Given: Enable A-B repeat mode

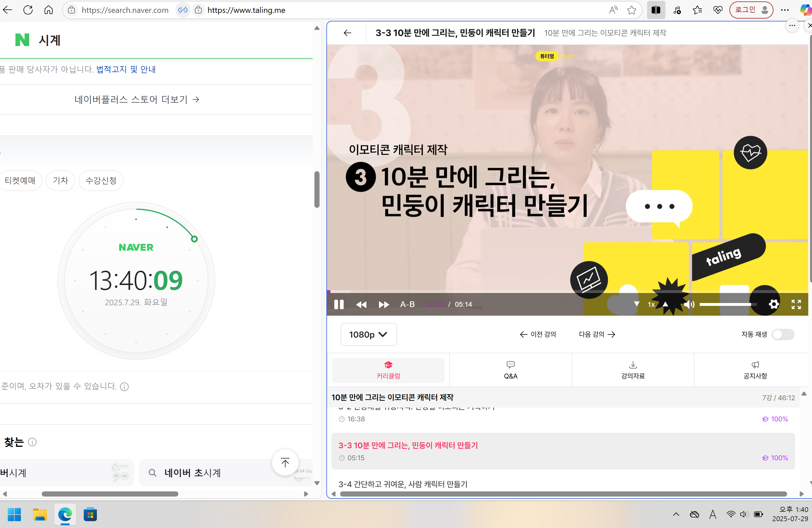Looking at the screenshot, I should click(x=407, y=304).
